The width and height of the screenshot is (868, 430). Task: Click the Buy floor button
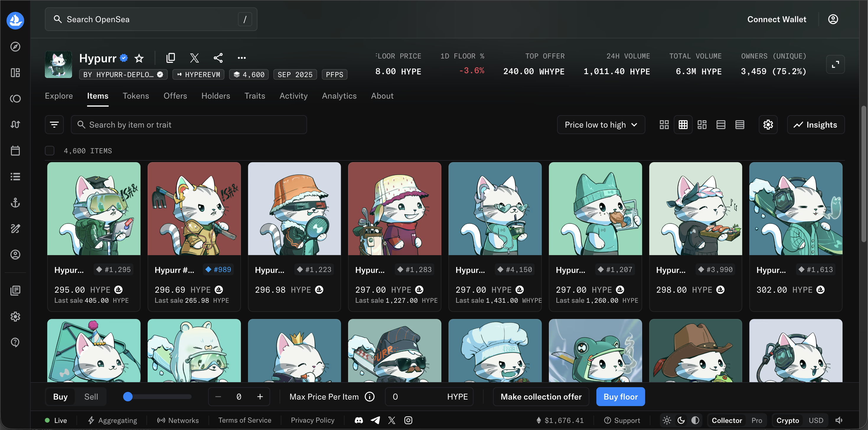click(x=620, y=397)
